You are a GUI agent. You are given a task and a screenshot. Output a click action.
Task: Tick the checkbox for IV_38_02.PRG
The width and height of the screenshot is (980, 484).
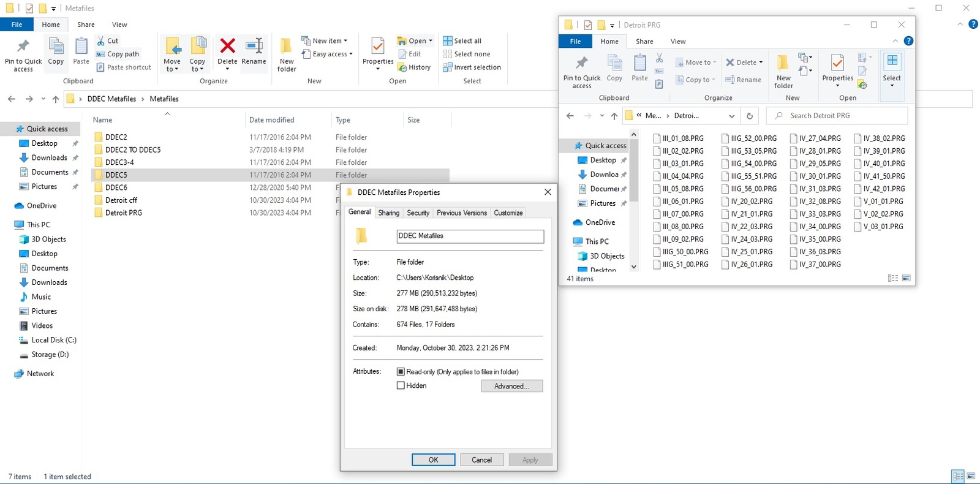pyautogui.click(x=858, y=138)
